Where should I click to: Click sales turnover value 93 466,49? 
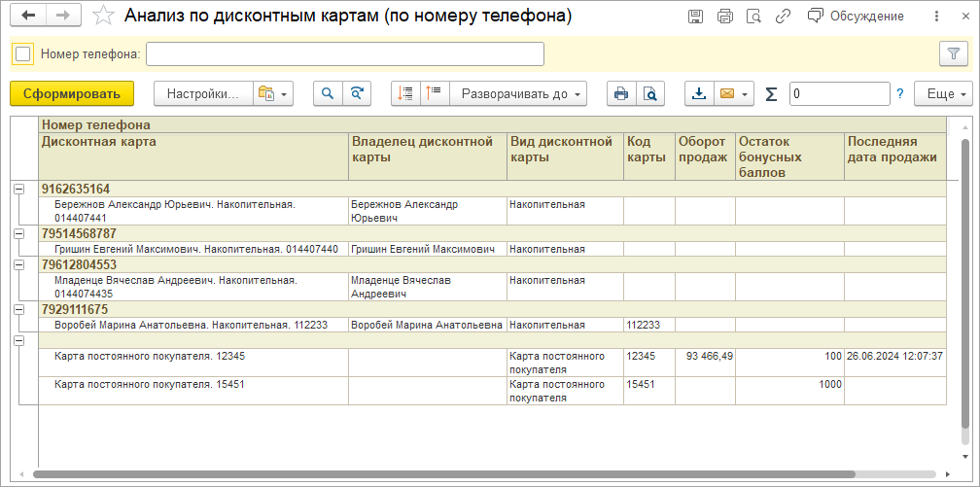(705, 364)
